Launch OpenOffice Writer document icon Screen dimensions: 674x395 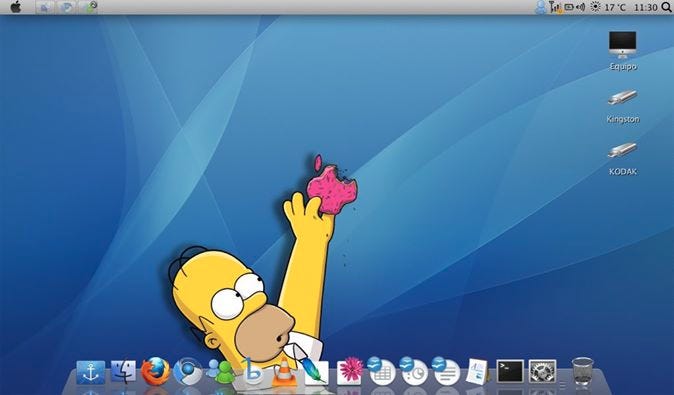click(446, 371)
